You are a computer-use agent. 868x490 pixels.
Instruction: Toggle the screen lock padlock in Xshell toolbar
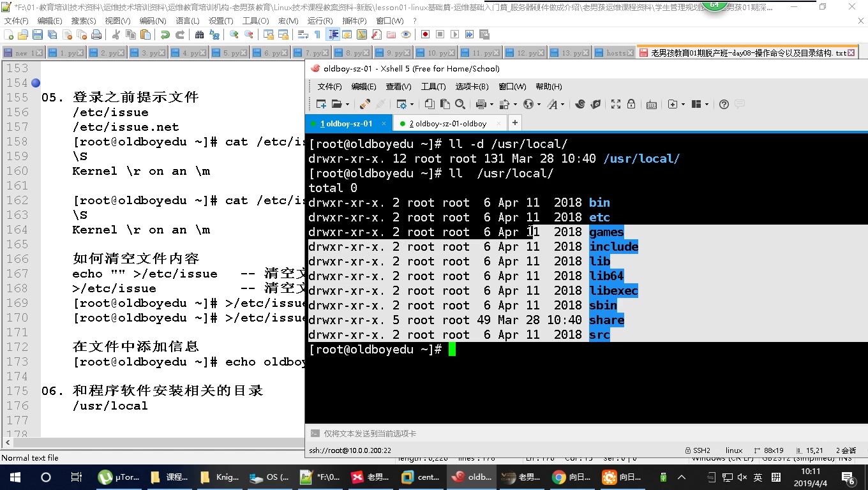(632, 104)
